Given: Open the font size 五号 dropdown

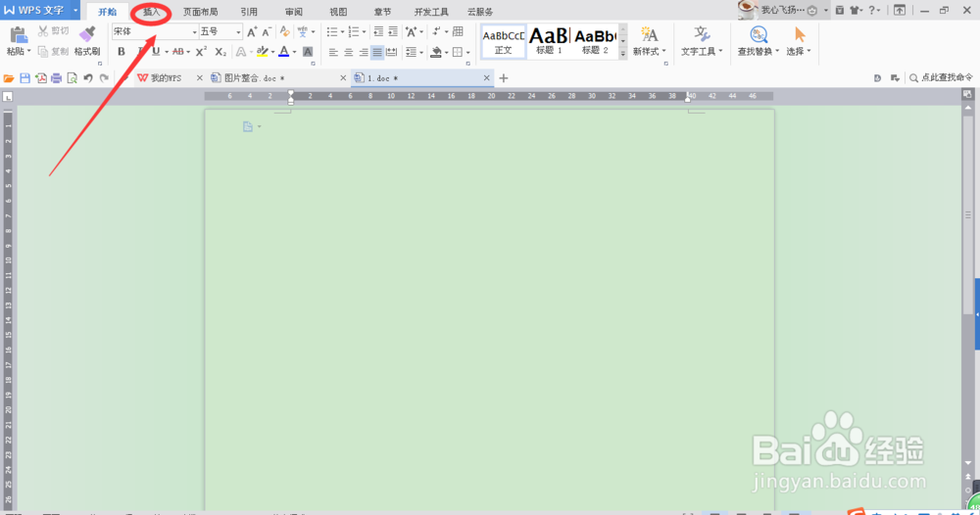Looking at the screenshot, I should [238, 32].
